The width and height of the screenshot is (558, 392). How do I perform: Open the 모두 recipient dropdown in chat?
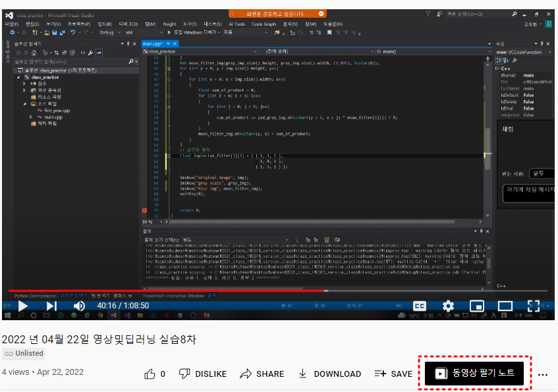click(542, 173)
